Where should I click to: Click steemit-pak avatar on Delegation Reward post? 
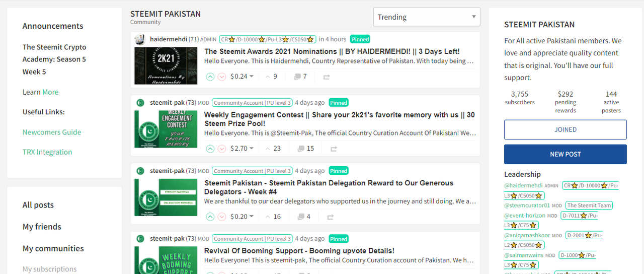coord(140,171)
